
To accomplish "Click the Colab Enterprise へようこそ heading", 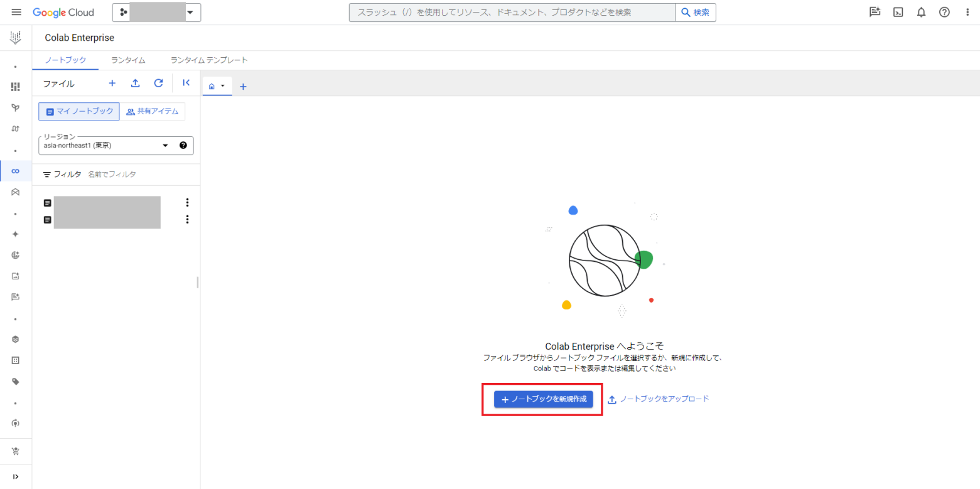I will click(605, 346).
